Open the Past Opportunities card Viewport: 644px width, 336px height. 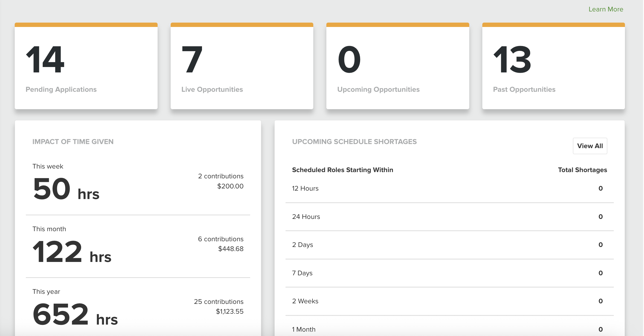(553, 66)
